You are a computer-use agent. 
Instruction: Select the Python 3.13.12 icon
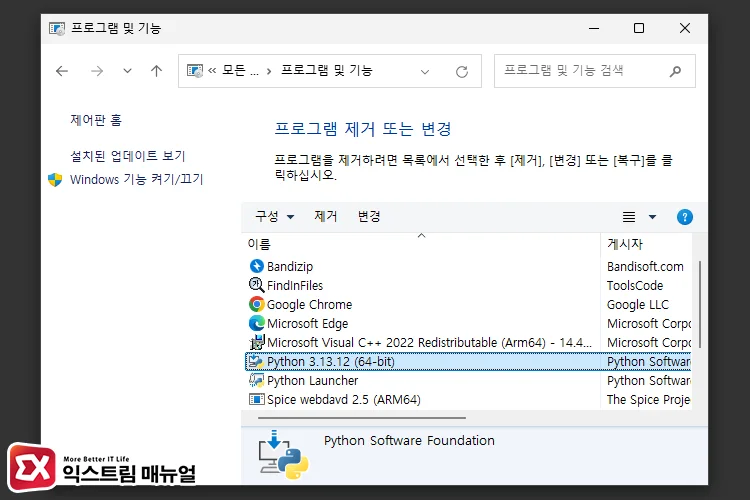click(256, 362)
